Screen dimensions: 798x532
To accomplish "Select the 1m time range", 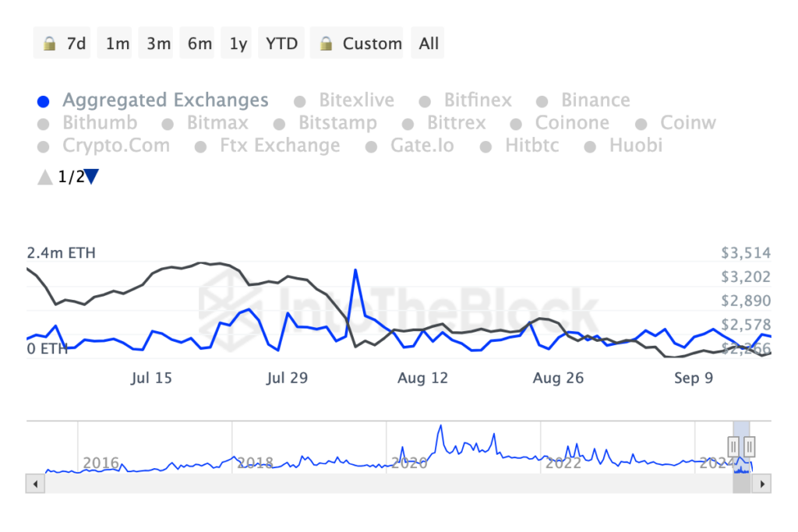I will tap(115, 43).
